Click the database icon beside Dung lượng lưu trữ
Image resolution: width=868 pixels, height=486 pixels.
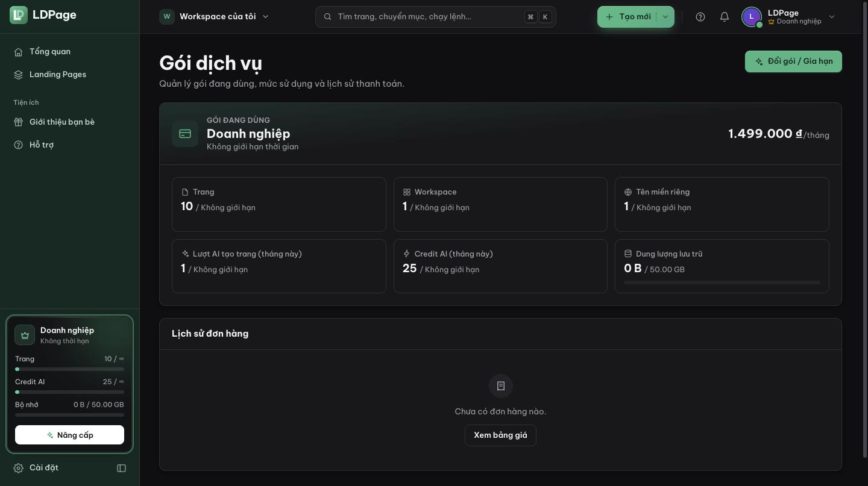pos(628,254)
